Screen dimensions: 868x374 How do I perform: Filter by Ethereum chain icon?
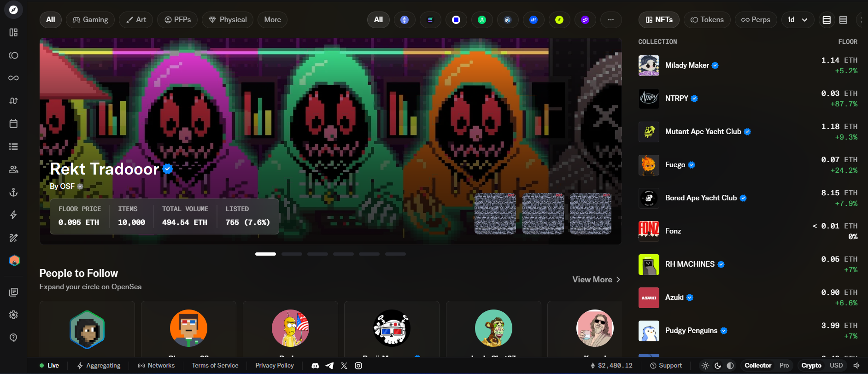click(405, 20)
